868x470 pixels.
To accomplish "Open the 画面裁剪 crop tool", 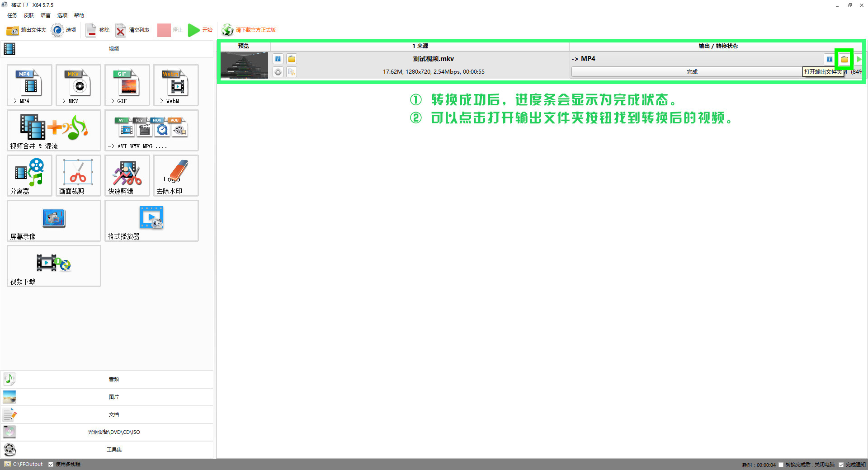I will coord(78,176).
